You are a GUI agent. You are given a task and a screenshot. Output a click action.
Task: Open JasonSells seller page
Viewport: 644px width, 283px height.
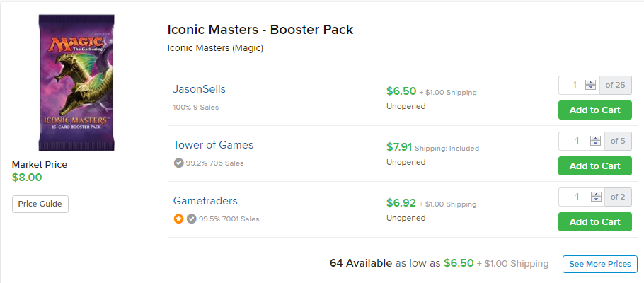(199, 89)
